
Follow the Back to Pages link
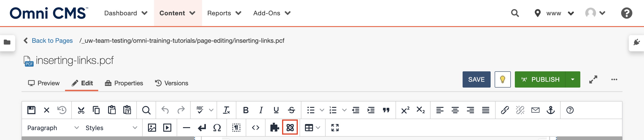pos(52,41)
